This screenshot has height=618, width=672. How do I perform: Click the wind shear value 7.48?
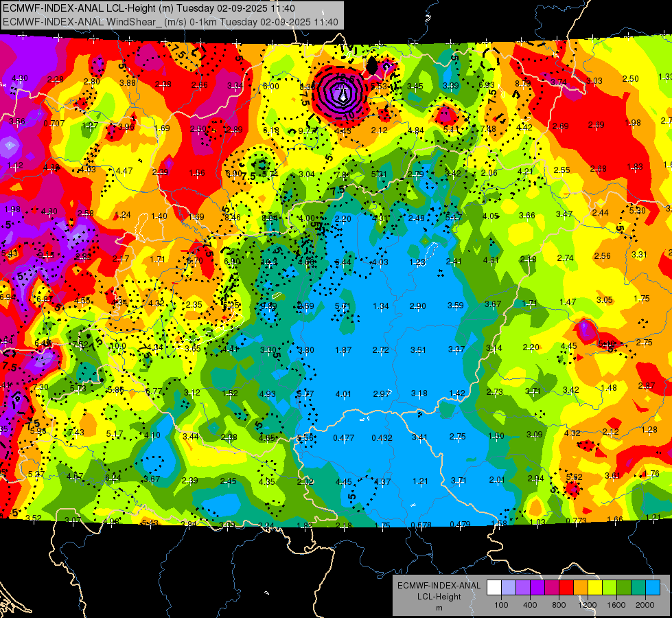tap(488, 128)
